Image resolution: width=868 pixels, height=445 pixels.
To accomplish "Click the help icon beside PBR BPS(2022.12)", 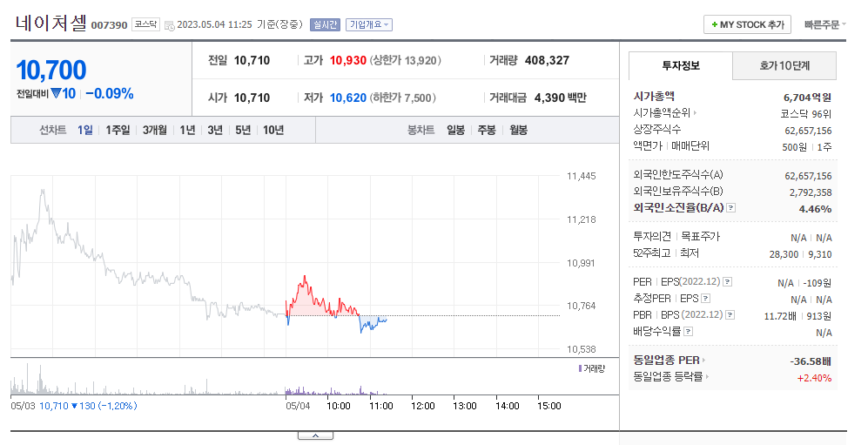I will pyautogui.click(x=730, y=315).
